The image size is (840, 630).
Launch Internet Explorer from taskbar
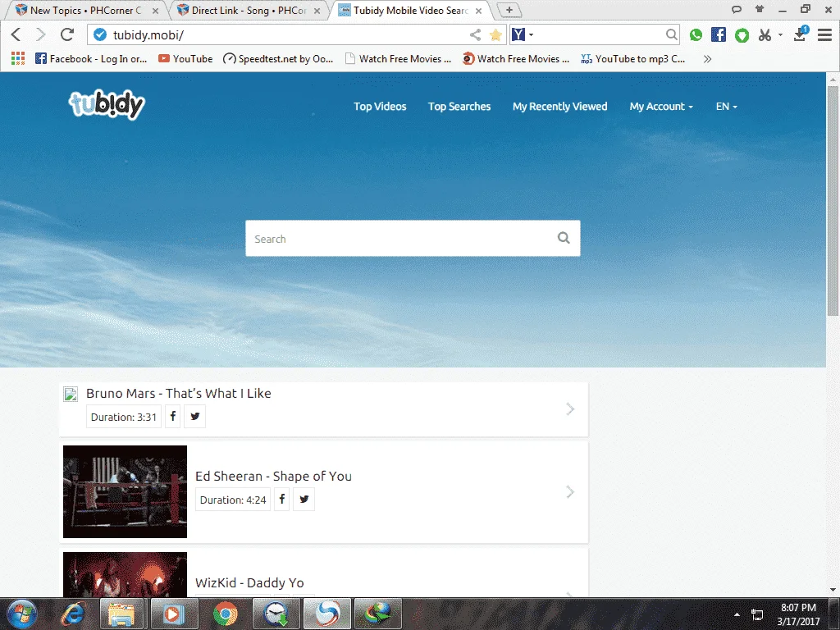coord(72,614)
